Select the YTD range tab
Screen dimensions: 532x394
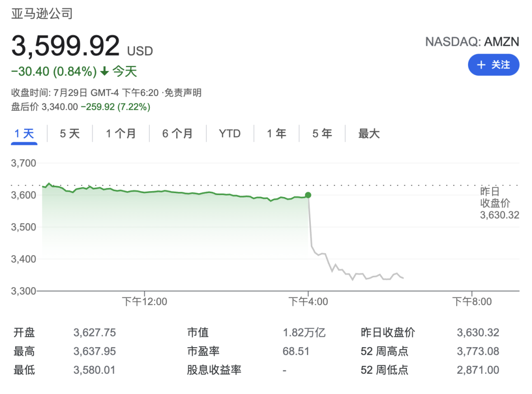point(230,133)
